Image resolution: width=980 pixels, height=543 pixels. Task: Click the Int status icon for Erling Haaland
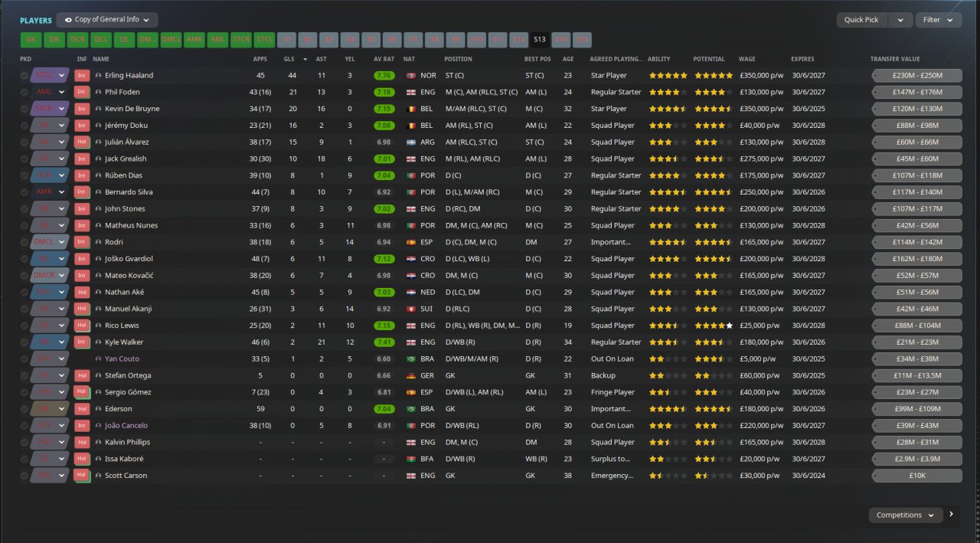tap(82, 75)
